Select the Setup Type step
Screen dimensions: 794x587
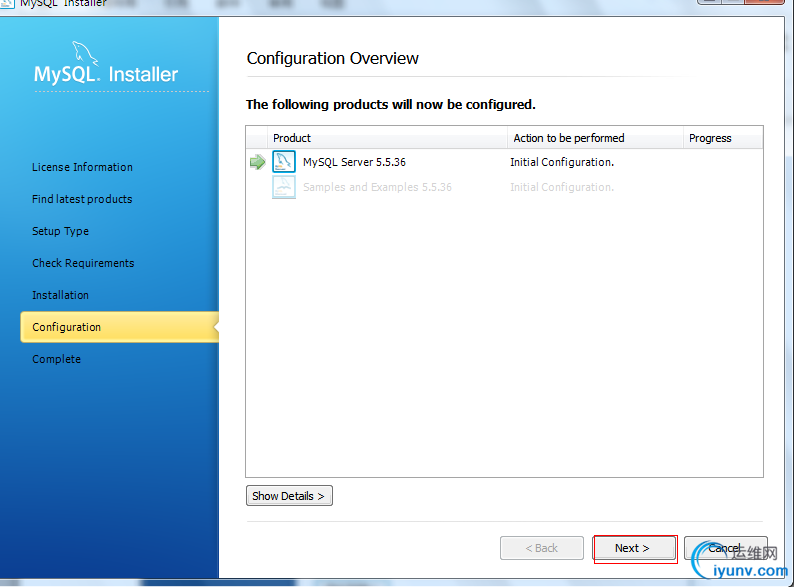point(60,231)
